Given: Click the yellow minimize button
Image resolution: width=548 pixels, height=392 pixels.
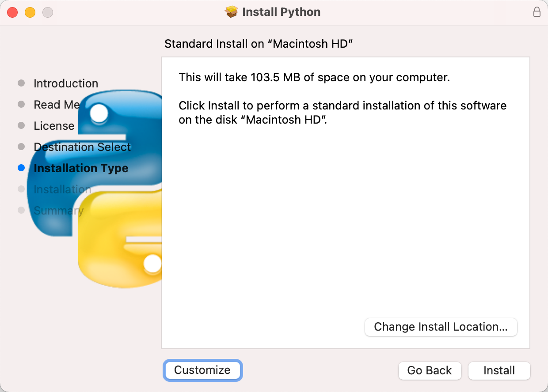Looking at the screenshot, I should pos(30,12).
